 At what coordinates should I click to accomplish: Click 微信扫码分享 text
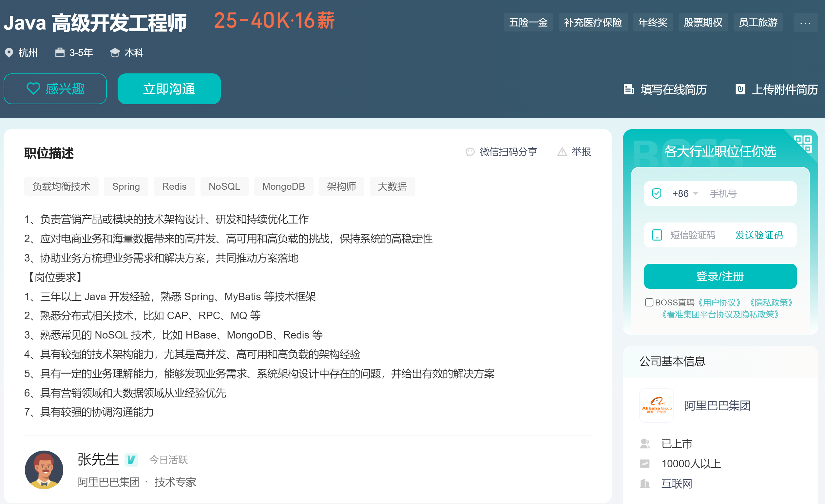pyautogui.click(x=508, y=152)
